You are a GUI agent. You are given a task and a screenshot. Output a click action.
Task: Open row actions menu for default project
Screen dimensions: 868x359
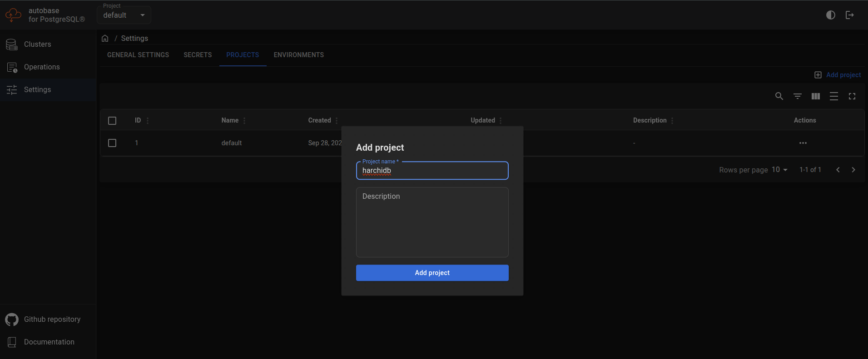(803, 143)
